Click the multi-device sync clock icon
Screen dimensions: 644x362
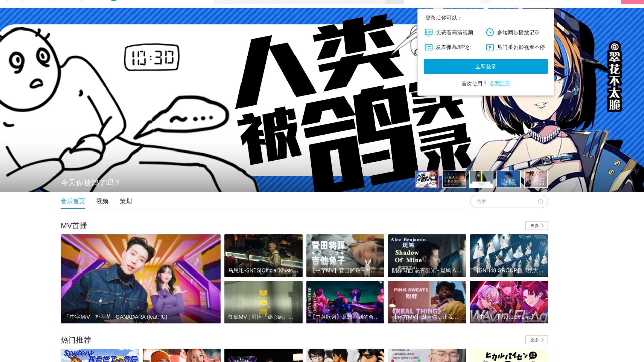click(490, 33)
